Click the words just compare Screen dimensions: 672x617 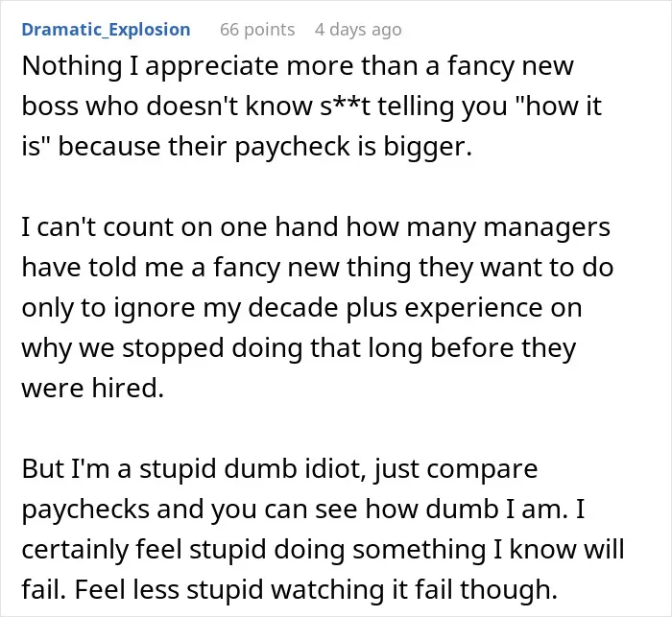point(456,469)
